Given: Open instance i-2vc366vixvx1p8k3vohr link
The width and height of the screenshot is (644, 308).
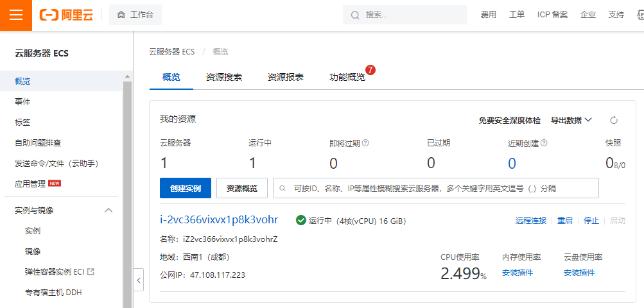Looking at the screenshot, I should click(x=219, y=219).
